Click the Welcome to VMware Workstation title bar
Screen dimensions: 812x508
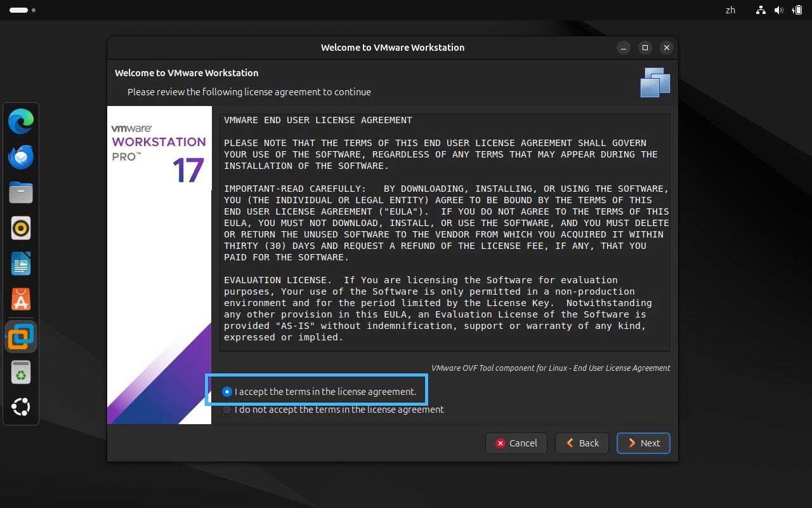[393, 48]
